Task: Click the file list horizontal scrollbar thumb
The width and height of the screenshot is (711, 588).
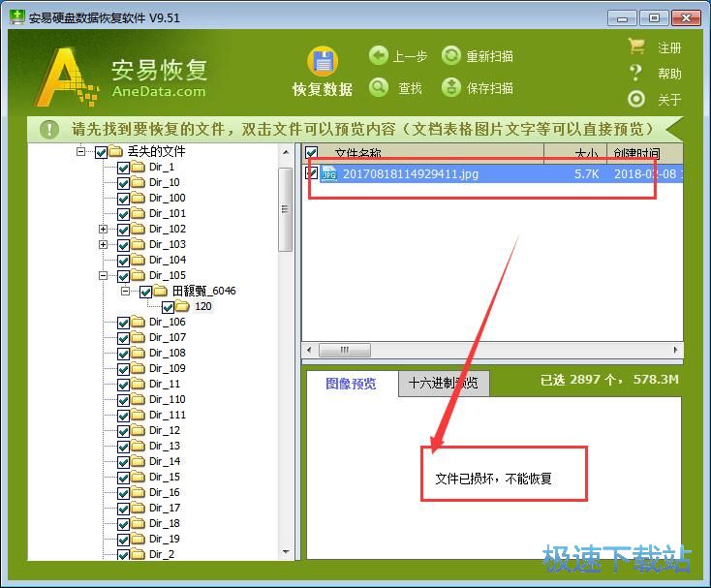Action: pos(345,350)
